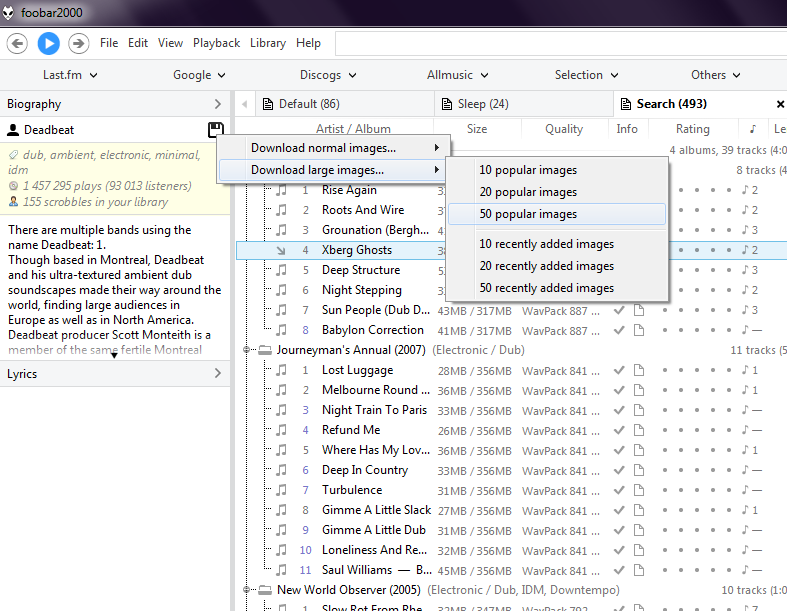Close the Search (493) tab
Image resolution: width=787 pixels, height=611 pixels.
[x=780, y=104]
